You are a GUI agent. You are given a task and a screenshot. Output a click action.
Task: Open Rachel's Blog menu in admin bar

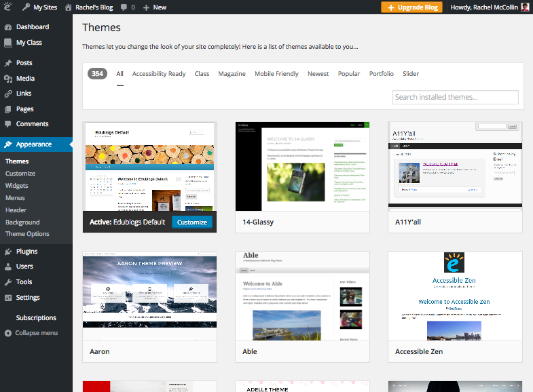point(89,7)
